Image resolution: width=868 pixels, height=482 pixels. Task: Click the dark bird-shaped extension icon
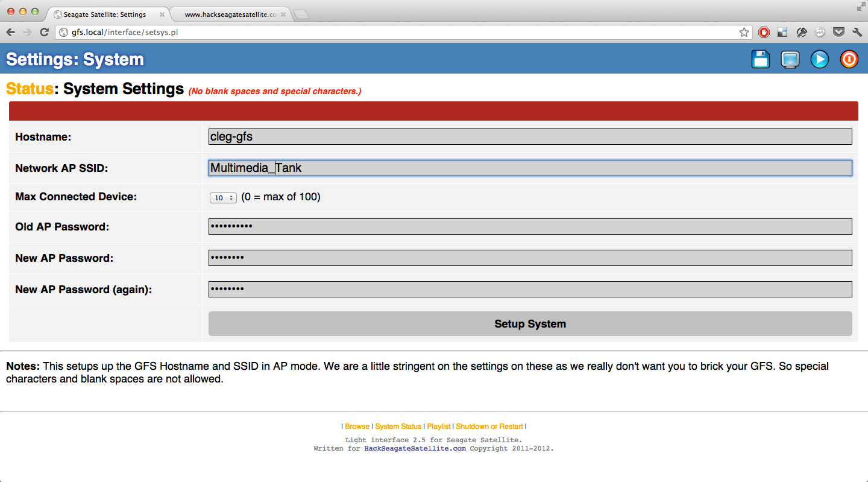pos(801,33)
